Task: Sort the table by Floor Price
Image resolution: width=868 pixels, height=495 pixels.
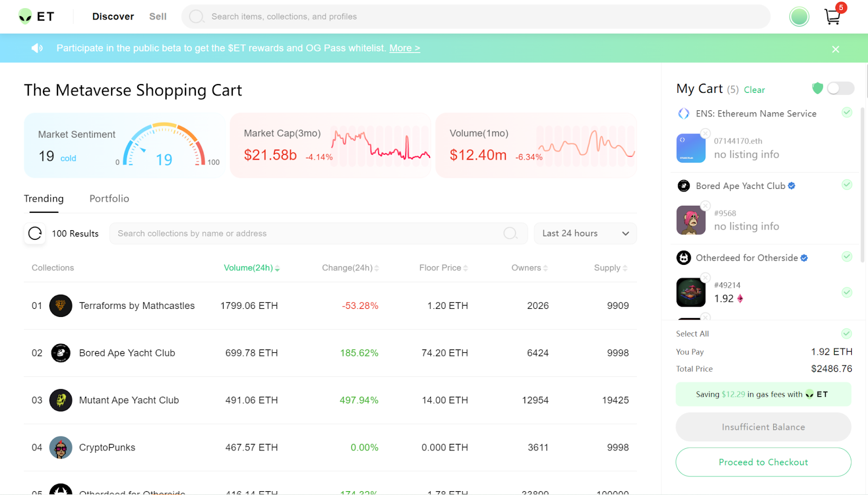Action: [443, 268]
